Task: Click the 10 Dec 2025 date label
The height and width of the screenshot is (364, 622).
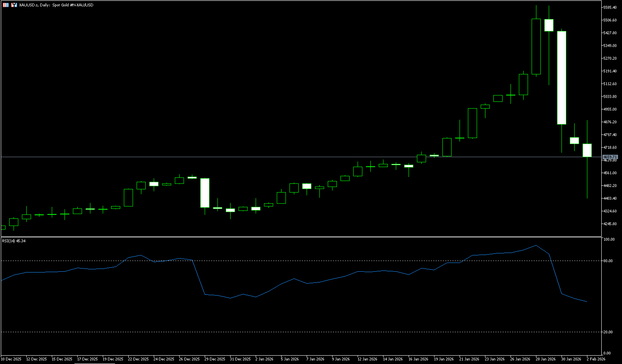Action: (x=11, y=359)
